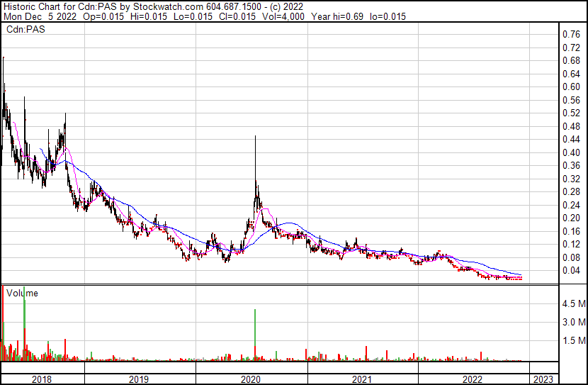Click the Volume panel label
Screen dimensions: 588x385
pos(21,293)
